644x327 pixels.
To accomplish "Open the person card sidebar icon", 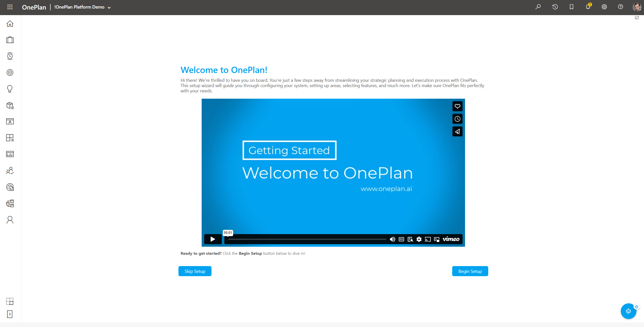I will 10,122.
